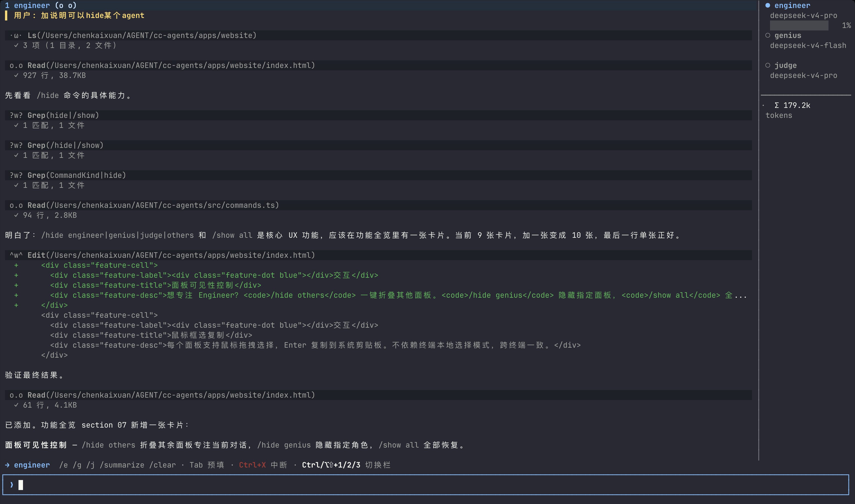Click the ?w? face beside Grep(CommandKind|hide)
The height and width of the screenshot is (504, 855).
[x=16, y=175]
